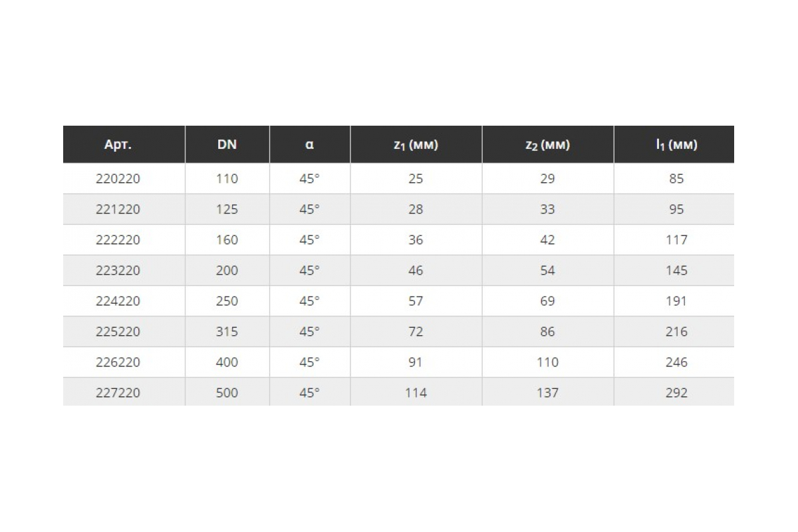Select article number 221220

coord(118,209)
